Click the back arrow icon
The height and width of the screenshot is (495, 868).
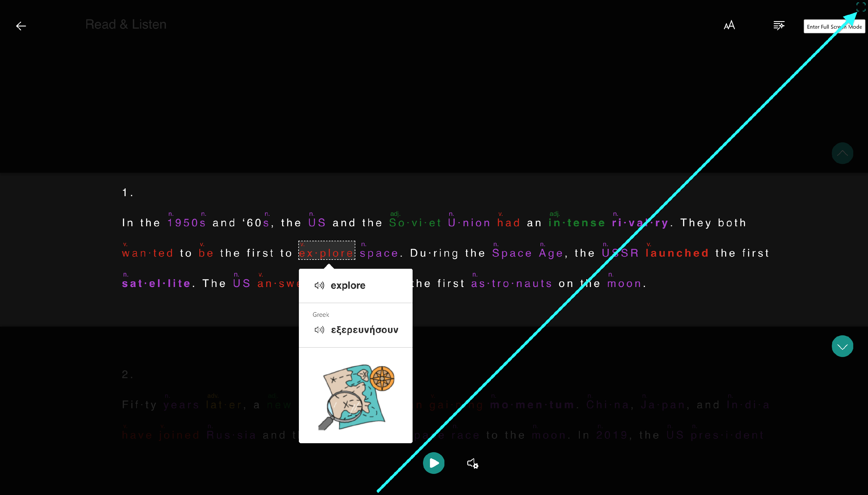(x=21, y=26)
